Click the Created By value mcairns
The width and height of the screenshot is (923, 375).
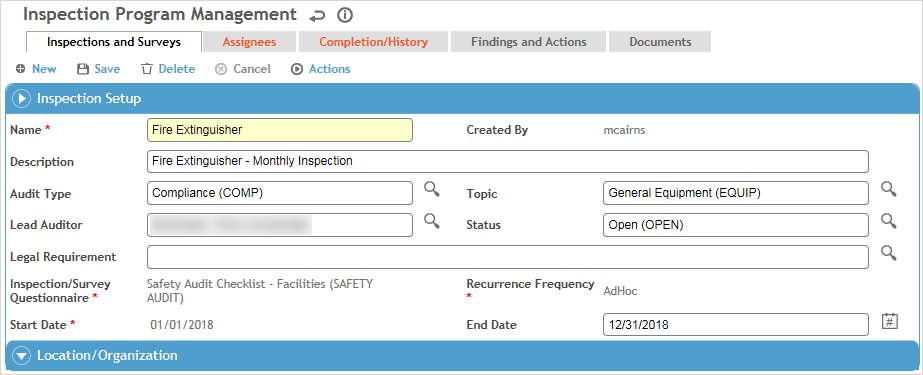pyautogui.click(x=624, y=130)
